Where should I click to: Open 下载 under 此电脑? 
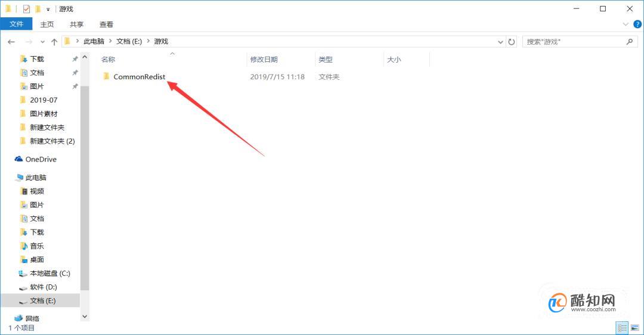(37, 232)
